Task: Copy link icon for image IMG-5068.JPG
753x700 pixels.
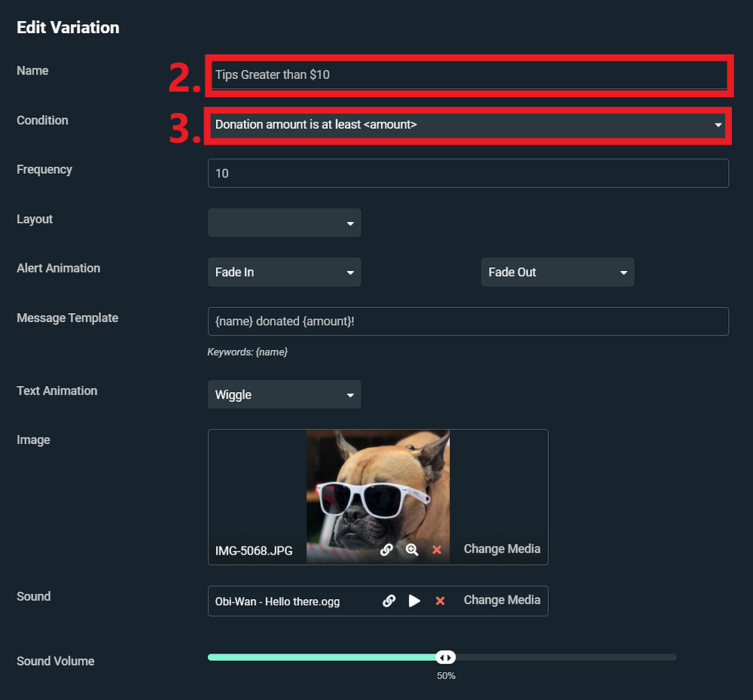Action: (386, 549)
